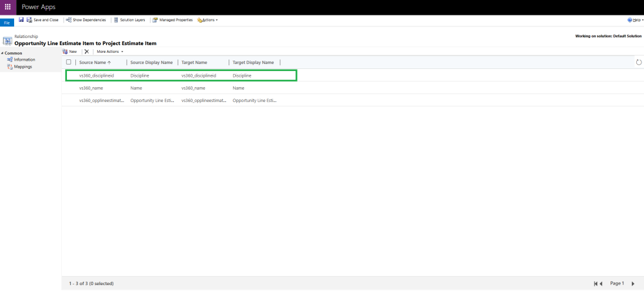The height and width of the screenshot is (307, 644).
Task: Click the Managed Properties icon
Action: pyautogui.click(x=155, y=20)
